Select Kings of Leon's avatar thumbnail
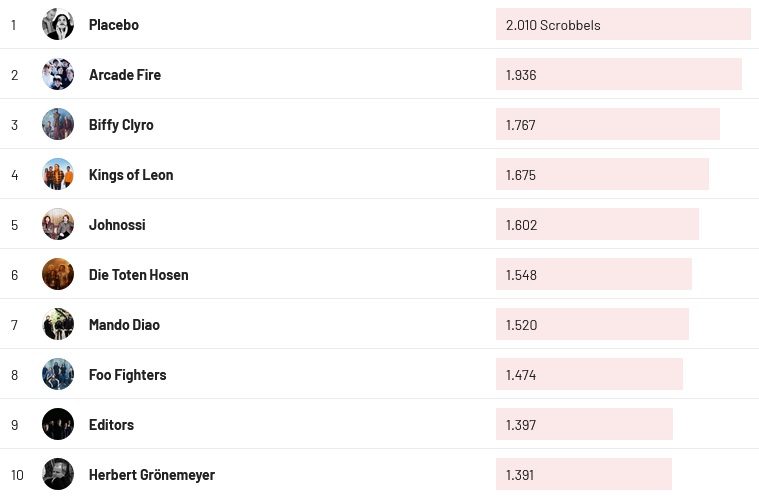 58,174
